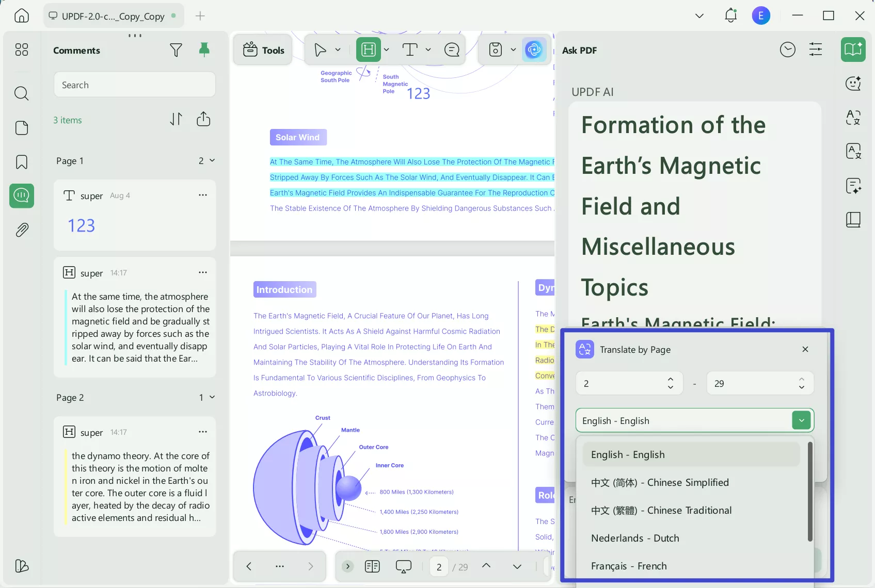Open more options for 'At the same time' comment
The width and height of the screenshot is (875, 588).
(x=203, y=272)
